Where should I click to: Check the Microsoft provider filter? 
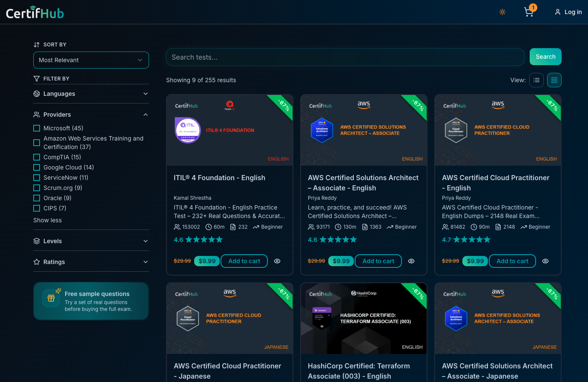click(x=37, y=128)
